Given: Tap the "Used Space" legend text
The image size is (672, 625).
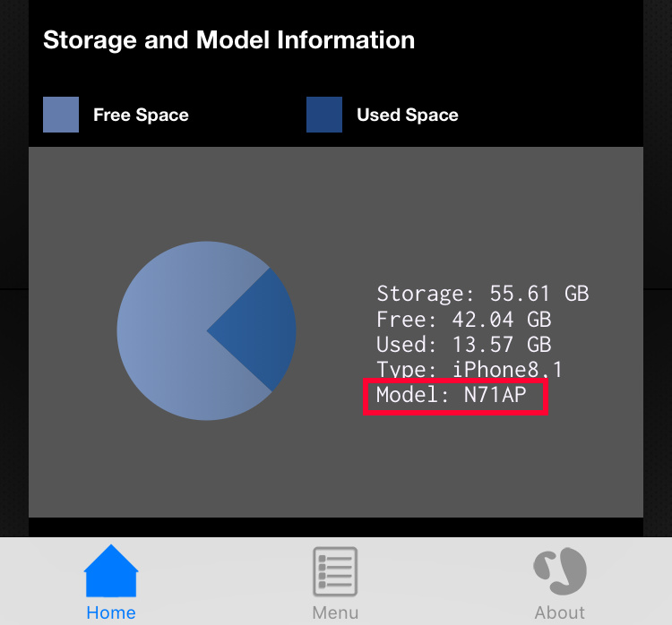Looking at the screenshot, I should click(408, 115).
